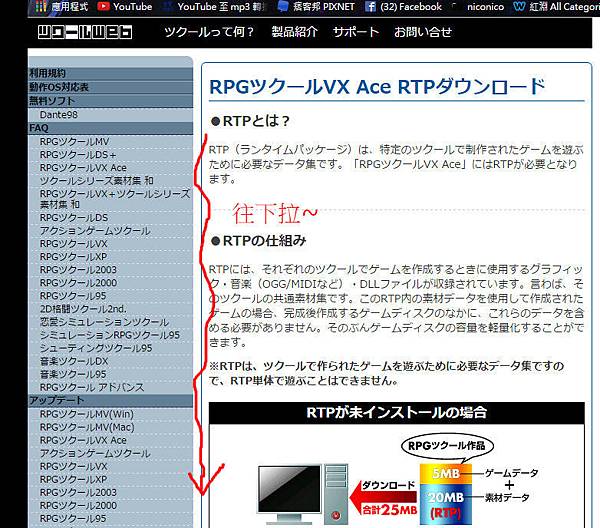Open the 利用規約 sidebar section
Screen dimensions: 600x528
pos(111,73)
